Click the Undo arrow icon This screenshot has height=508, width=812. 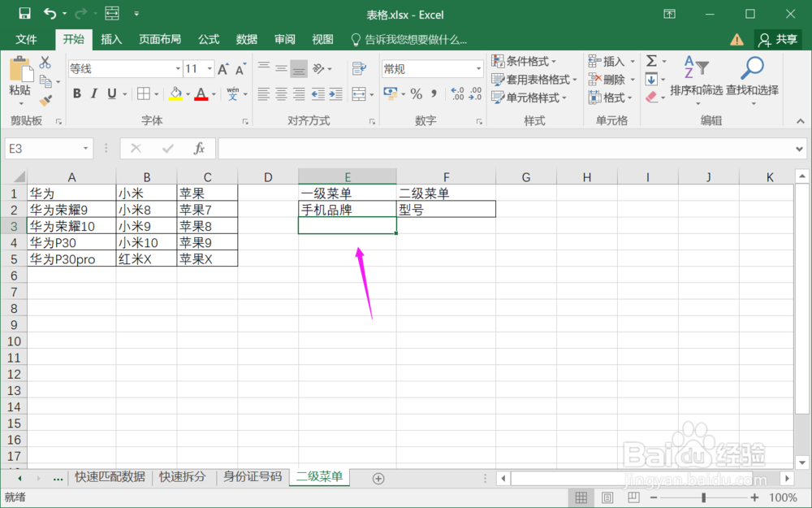[50, 14]
